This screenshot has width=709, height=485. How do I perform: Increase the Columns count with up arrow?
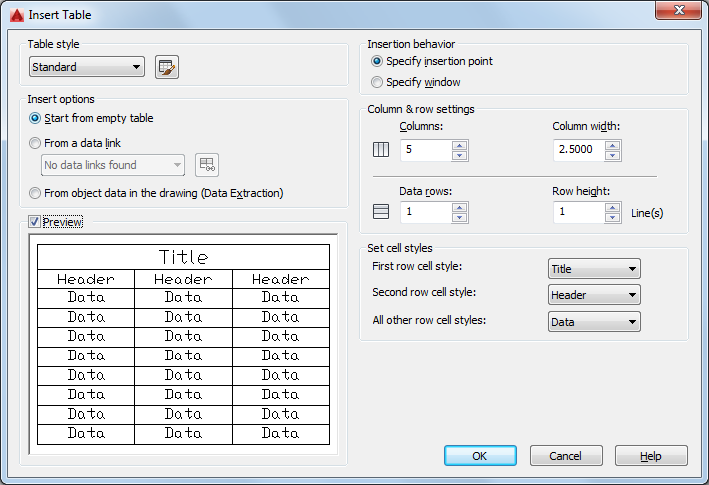[459, 146]
